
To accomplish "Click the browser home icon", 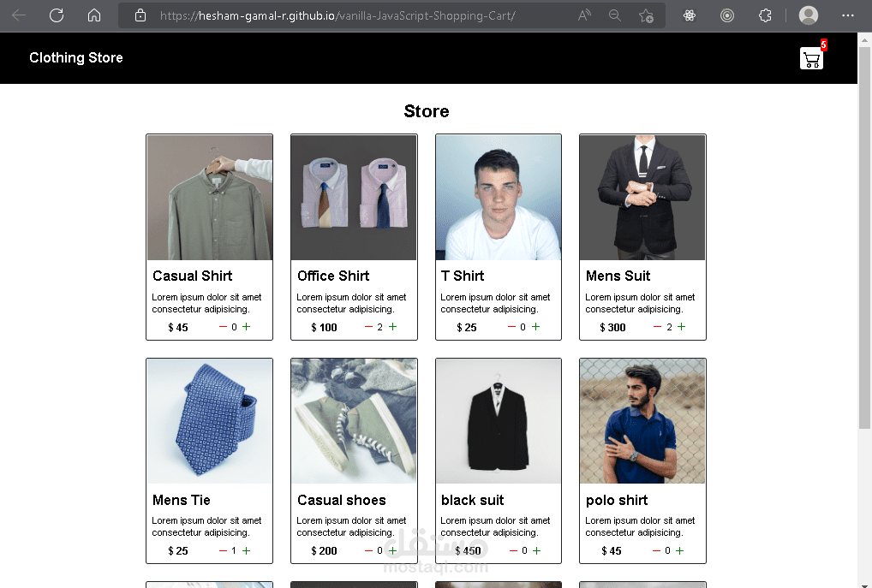I will pyautogui.click(x=94, y=15).
